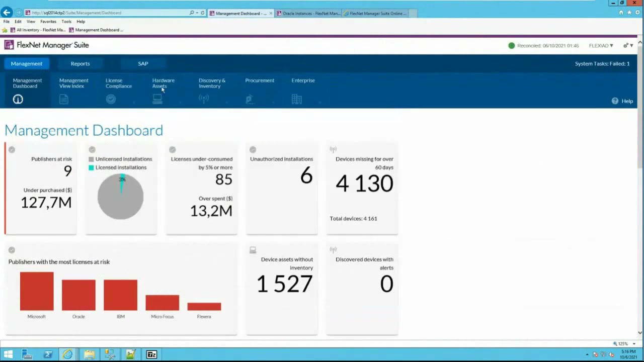
Task: Click the Management Dashboard submenu label
Action: pos(27,83)
